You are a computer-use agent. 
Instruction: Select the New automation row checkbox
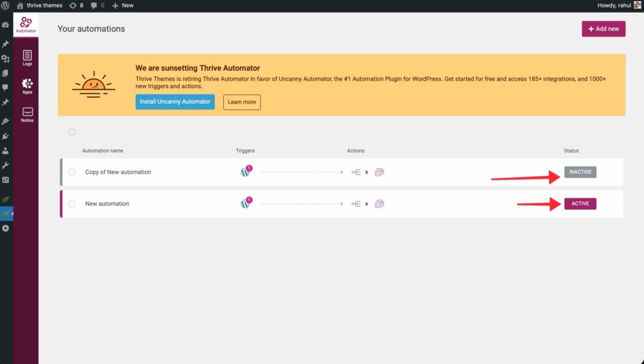(x=72, y=204)
